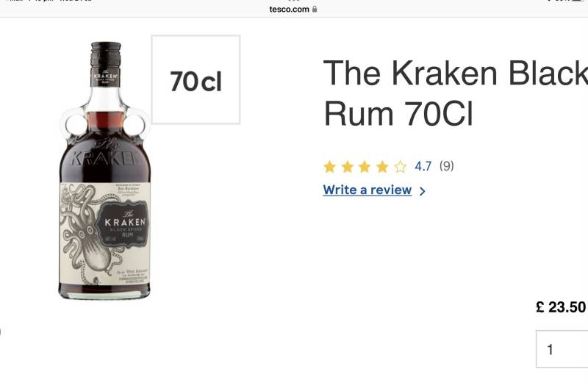The width and height of the screenshot is (588, 383).
Task: Click the second gold rating star
Action: point(347,167)
